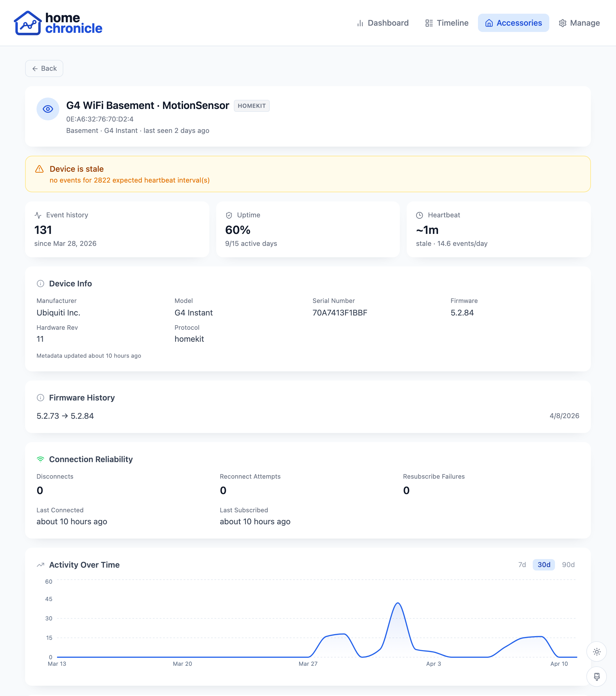Open the Dashboard view
Image resolution: width=616 pixels, height=696 pixels.
(x=383, y=23)
